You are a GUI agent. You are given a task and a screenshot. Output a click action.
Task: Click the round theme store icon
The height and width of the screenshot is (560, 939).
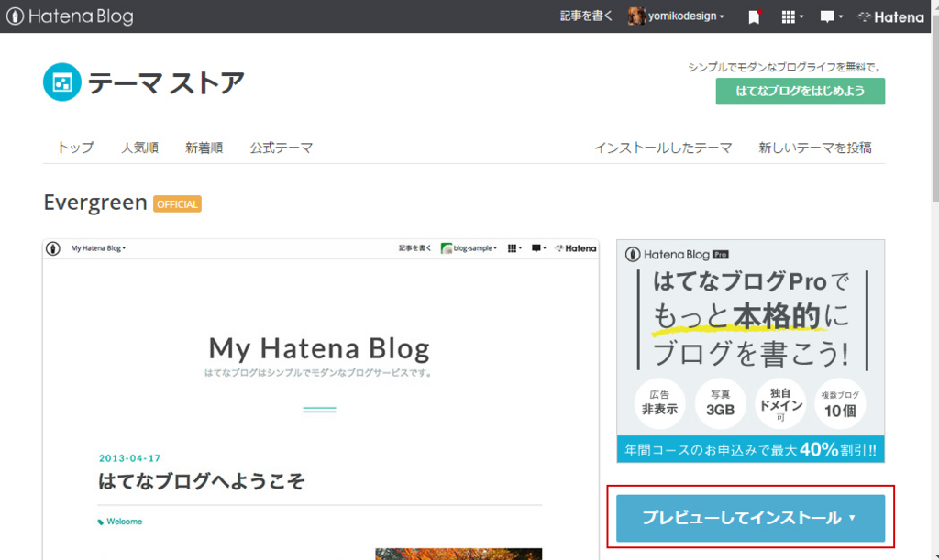(61, 82)
